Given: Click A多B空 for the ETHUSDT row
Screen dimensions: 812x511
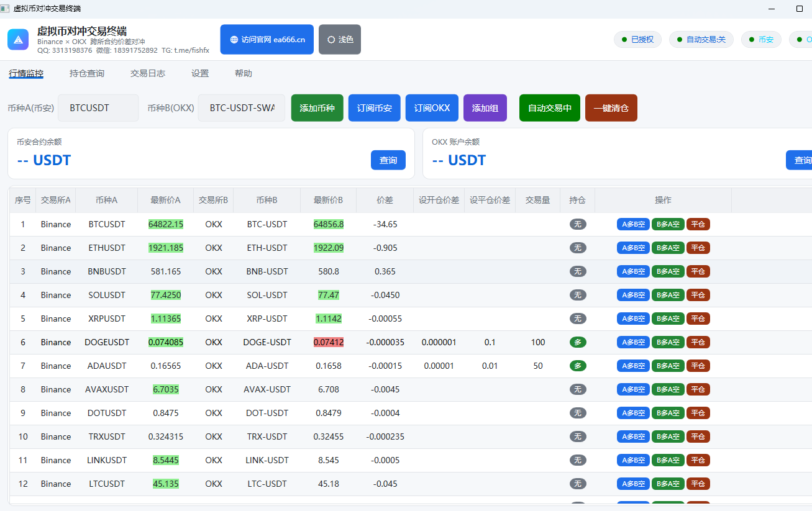Looking at the screenshot, I should pyautogui.click(x=633, y=248).
